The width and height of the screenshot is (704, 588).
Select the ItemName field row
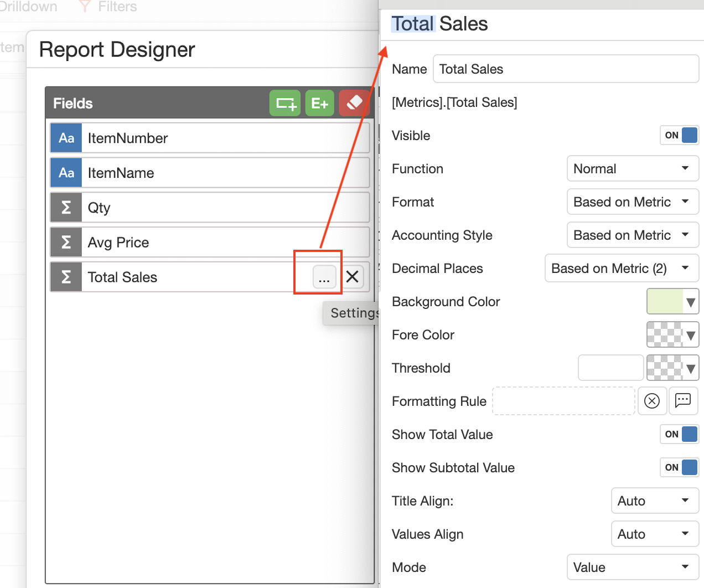[210, 173]
